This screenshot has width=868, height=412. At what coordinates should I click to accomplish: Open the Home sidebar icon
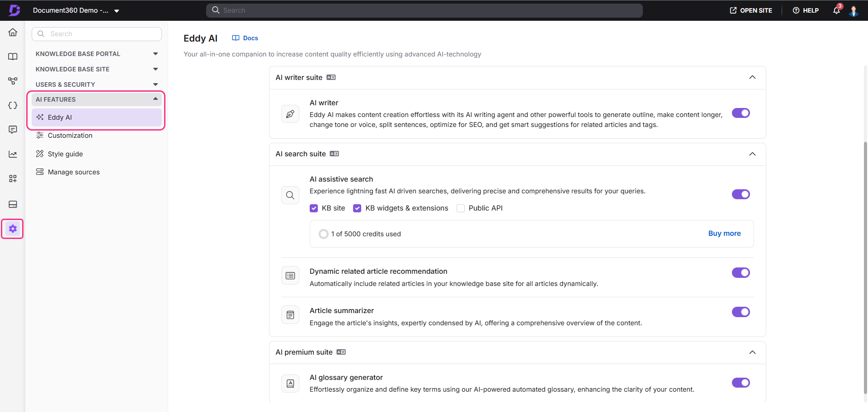[13, 32]
